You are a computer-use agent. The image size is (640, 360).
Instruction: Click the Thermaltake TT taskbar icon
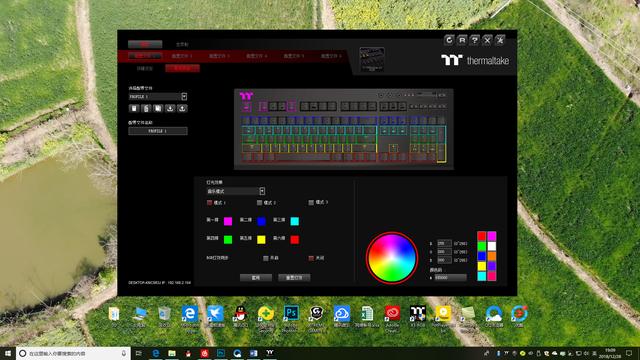pyautogui.click(x=270, y=353)
